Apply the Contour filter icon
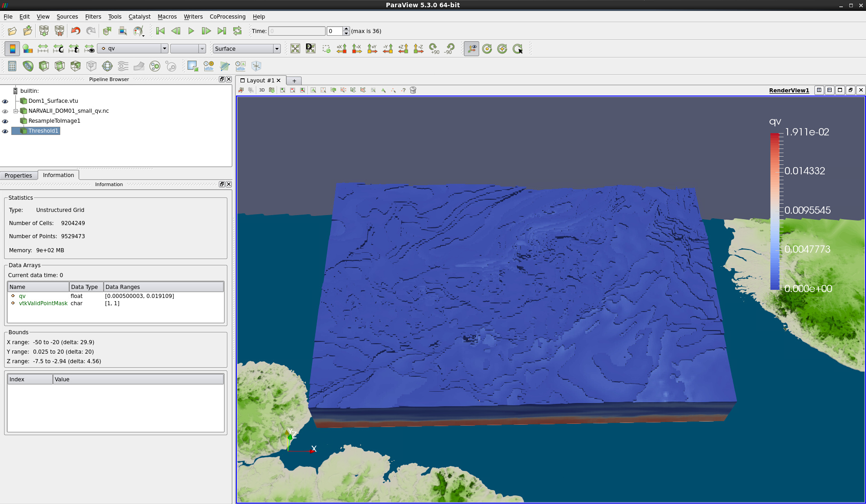The image size is (866, 504). [28, 66]
